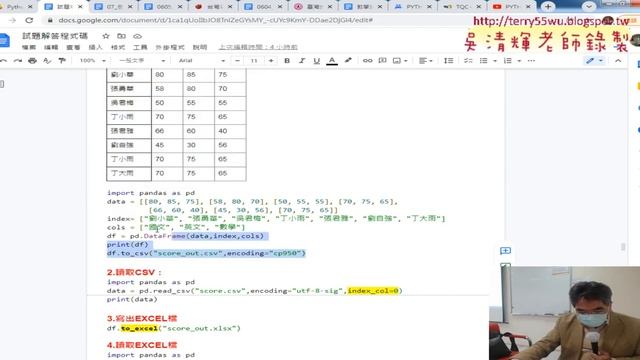Apply a numbered list
Viewport: 640px width, 360px height.
pos(508,61)
